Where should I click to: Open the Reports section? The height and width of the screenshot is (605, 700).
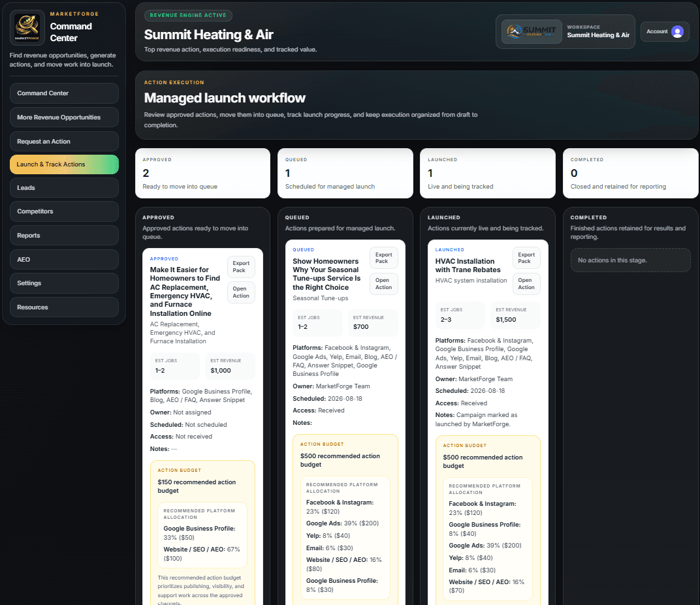click(x=64, y=236)
